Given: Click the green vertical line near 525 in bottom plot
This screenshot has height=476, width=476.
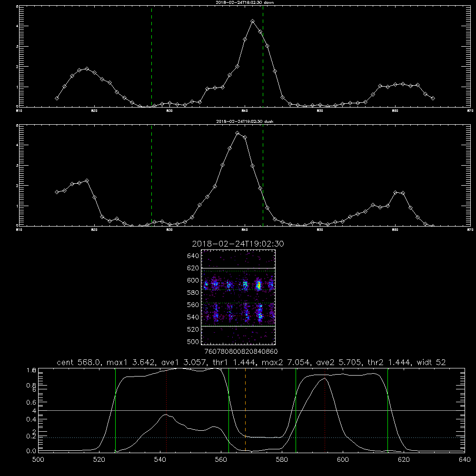Looking at the screenshot, I should coord(115,409).
